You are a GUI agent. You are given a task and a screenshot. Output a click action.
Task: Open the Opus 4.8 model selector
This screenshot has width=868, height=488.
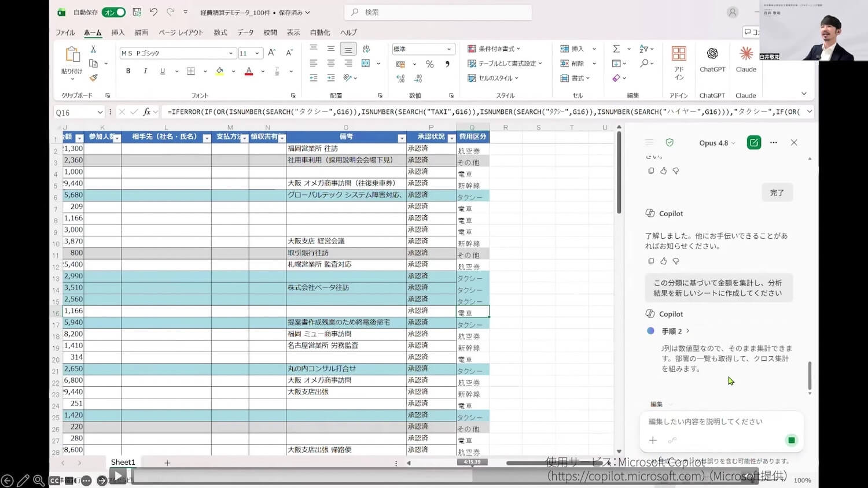[x=717, y=143]
